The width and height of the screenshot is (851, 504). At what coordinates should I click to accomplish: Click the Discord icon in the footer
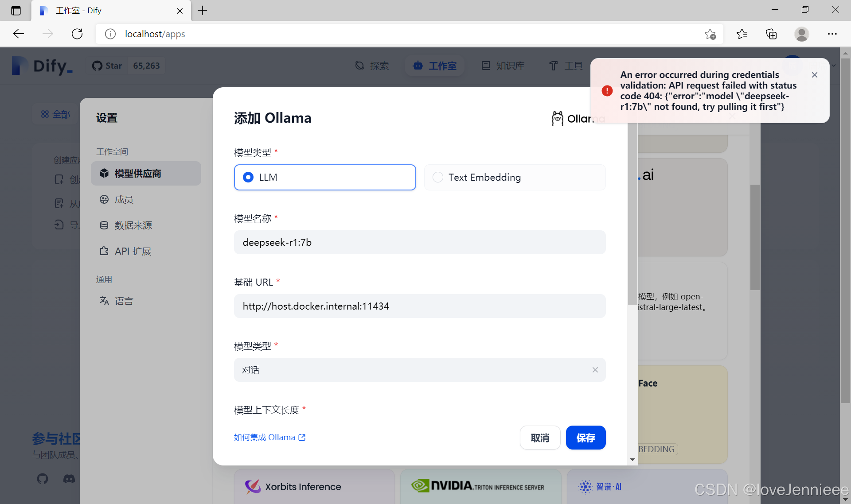(x=69, y=479)
